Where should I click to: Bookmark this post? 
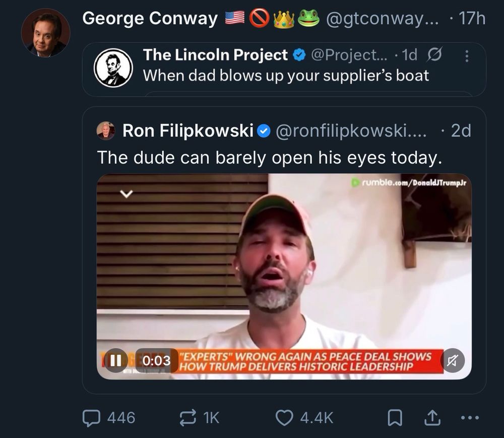pos(395,418)
